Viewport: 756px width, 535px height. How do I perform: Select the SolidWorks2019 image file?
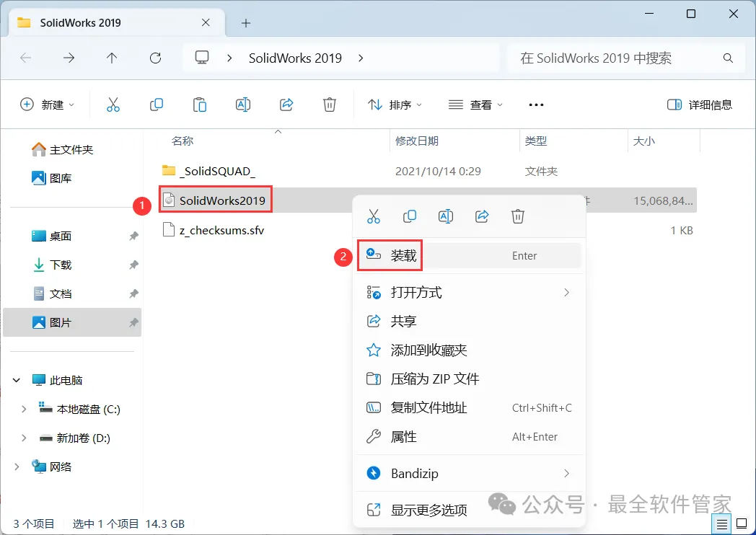[216, 200]
